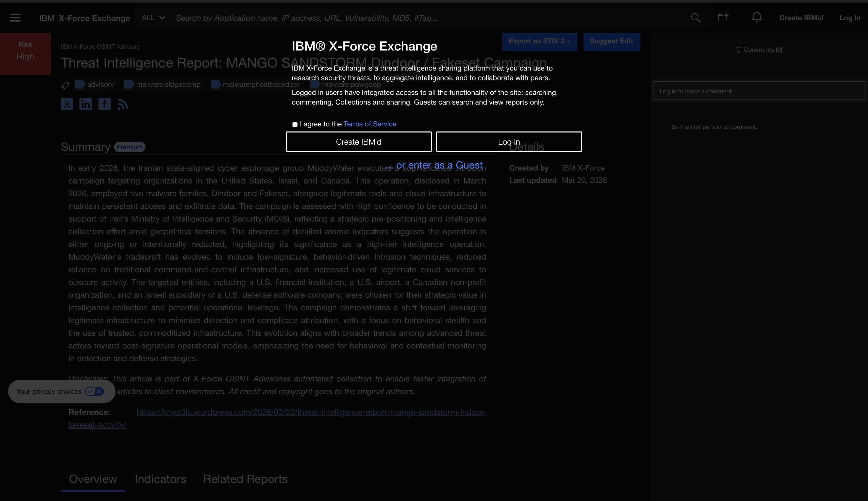Click the main search input field

413,18
